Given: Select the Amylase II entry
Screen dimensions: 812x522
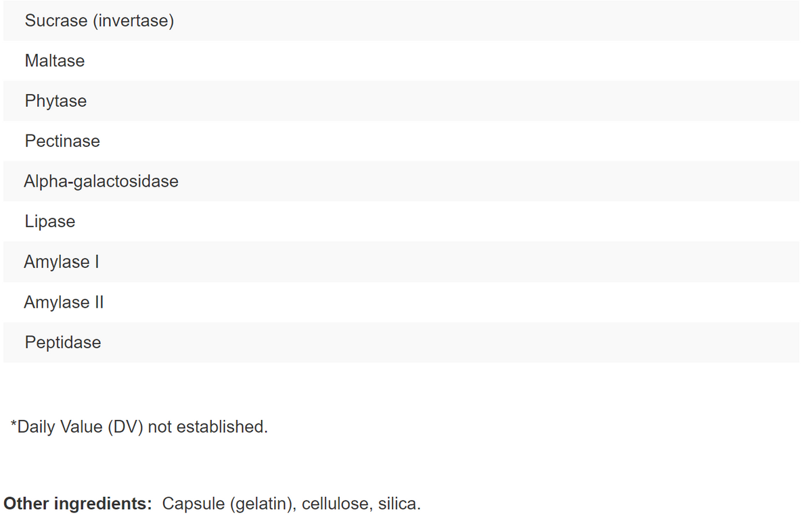Looking at the screenshot, I should pyautogui.click(x=64, y=302).
